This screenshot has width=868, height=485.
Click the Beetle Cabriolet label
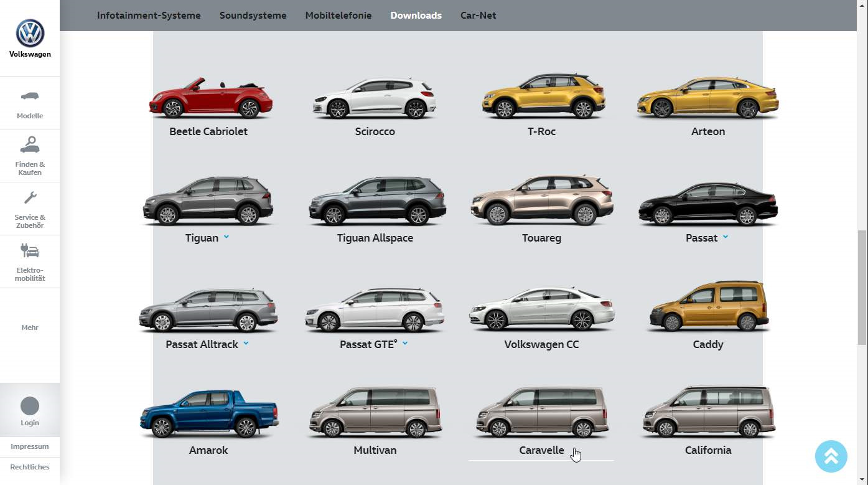coord(208,131)
